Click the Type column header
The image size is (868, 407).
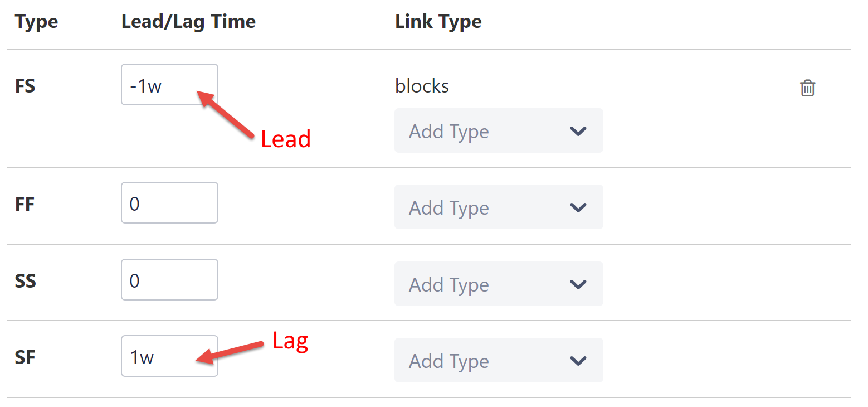click(x=36, y=21)
